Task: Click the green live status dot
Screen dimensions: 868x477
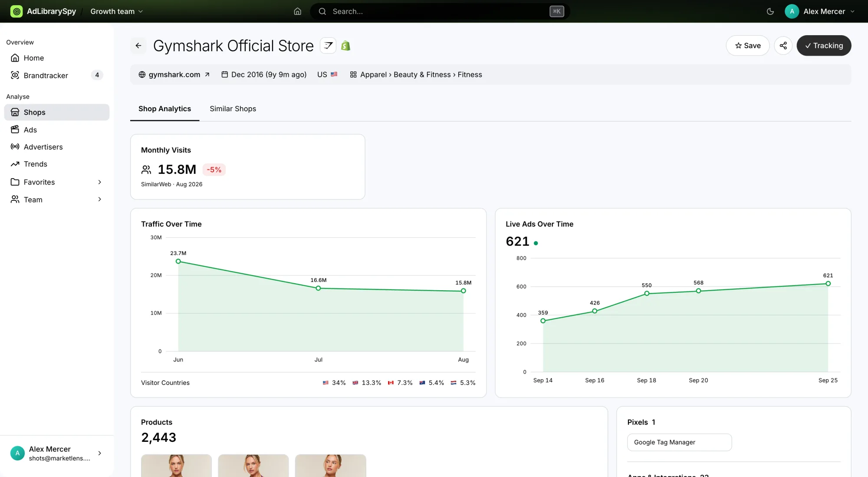Action: tap(536, 243)
